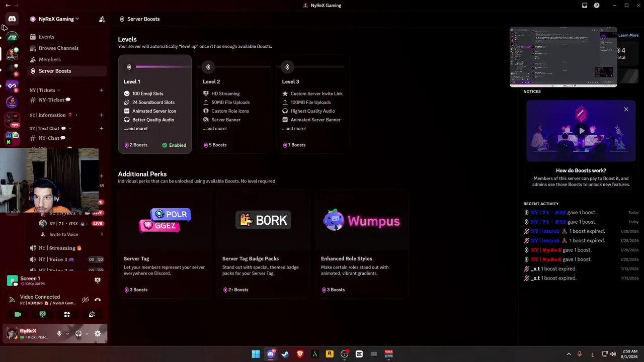Open the activities launcher icon
The height and width of the screenshot is (362, 644).
coord(67,314)
